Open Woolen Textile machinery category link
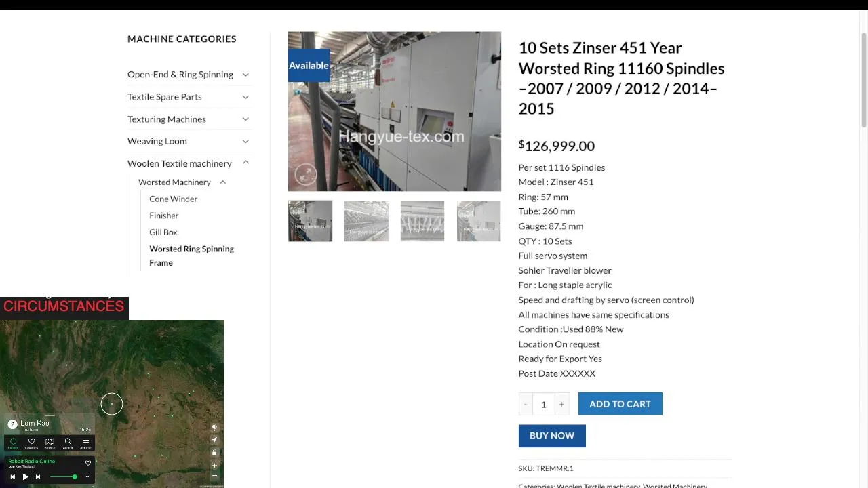This screenshot has height=488, width=868. (x=180, y=163)
